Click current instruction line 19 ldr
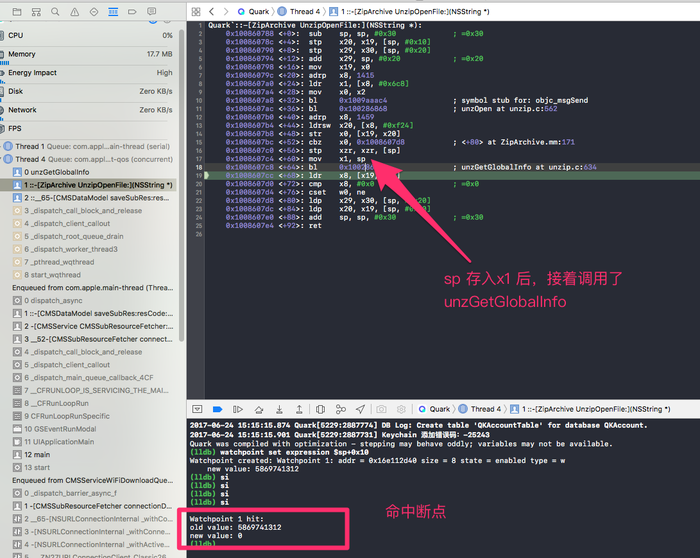700x558 pixels. pyautogui.click(x=452, y=175)
